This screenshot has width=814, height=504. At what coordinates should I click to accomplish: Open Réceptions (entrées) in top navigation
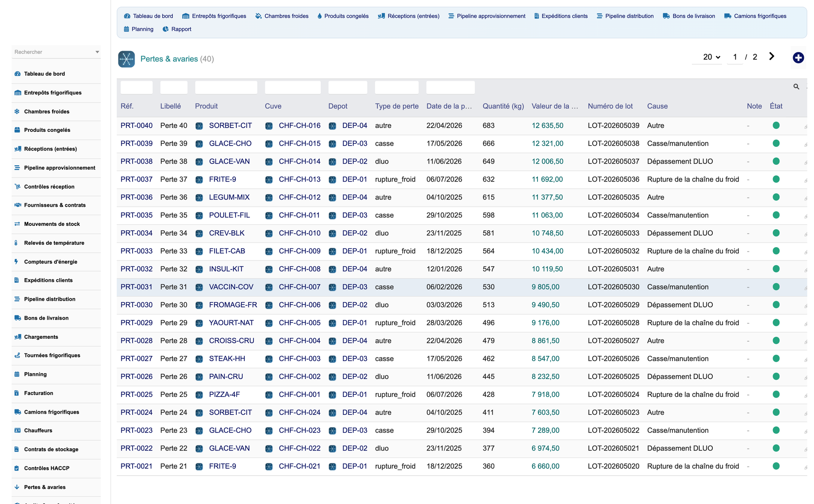point(409,16)
